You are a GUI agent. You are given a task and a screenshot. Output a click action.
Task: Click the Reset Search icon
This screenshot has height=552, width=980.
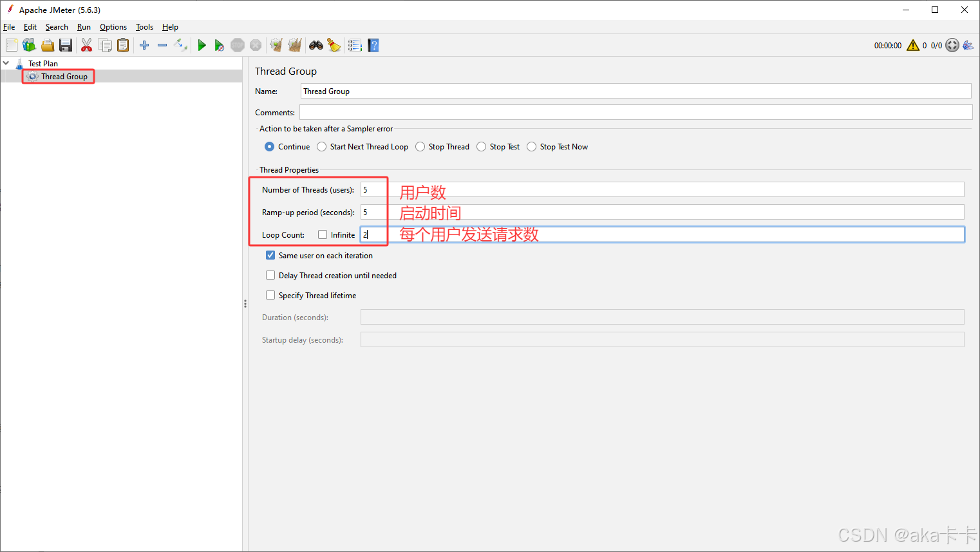334,45
